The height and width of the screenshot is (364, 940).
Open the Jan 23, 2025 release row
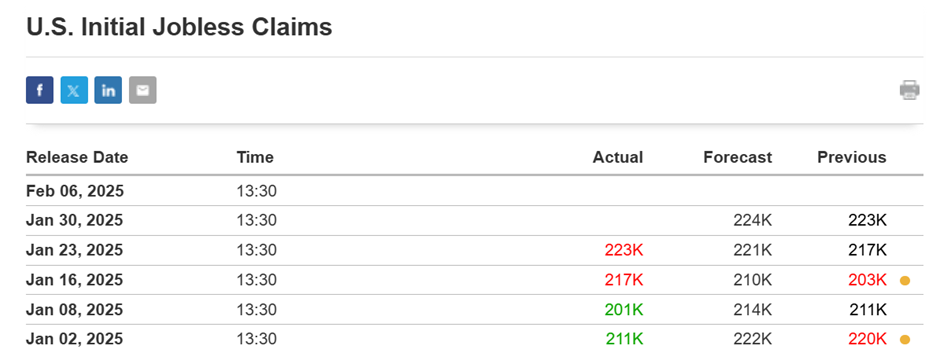[474, 250]
